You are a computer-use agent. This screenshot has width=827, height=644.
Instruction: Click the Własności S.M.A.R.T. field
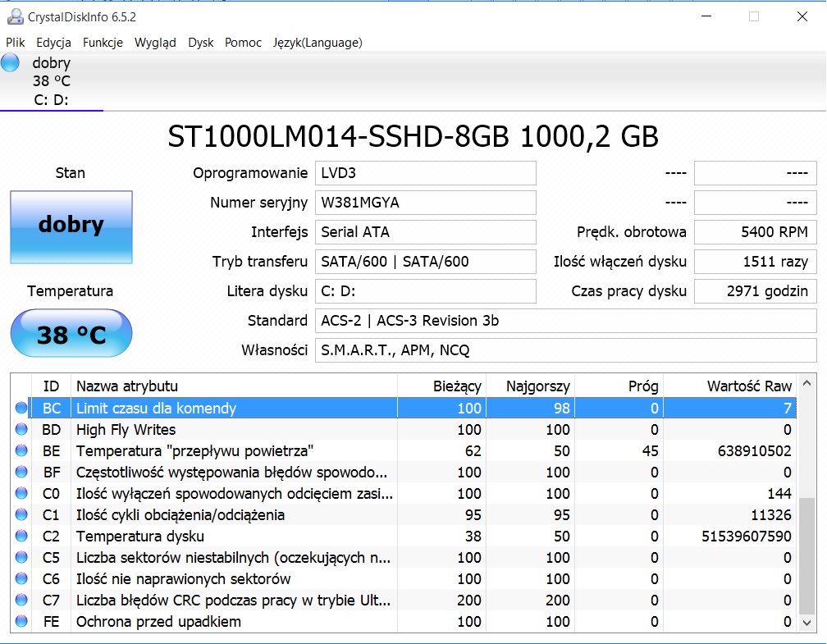pos(566,350)
